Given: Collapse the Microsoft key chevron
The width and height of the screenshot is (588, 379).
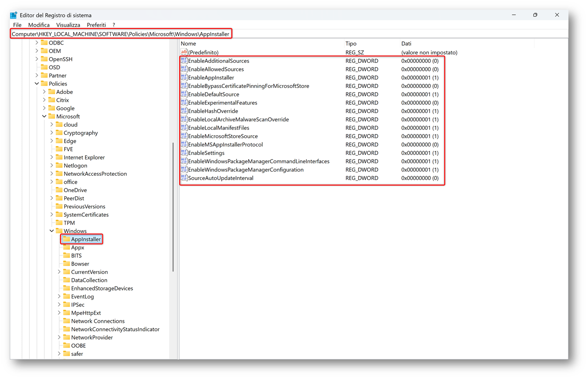Looking at the screenshot, I should [44, 117].
